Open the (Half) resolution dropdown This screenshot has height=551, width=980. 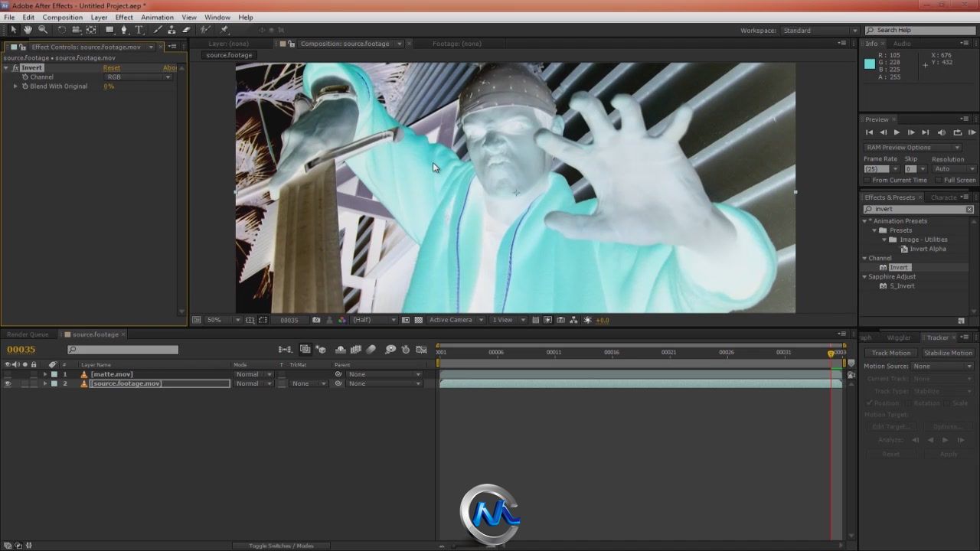(374, 320)
